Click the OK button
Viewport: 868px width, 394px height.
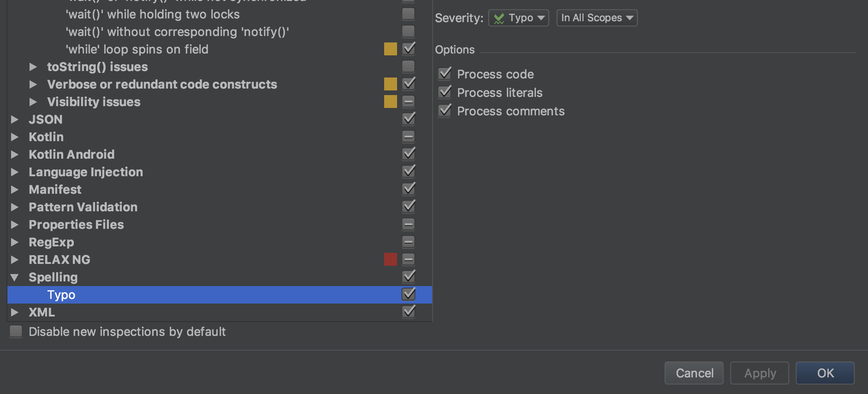(x=825, y=373)
